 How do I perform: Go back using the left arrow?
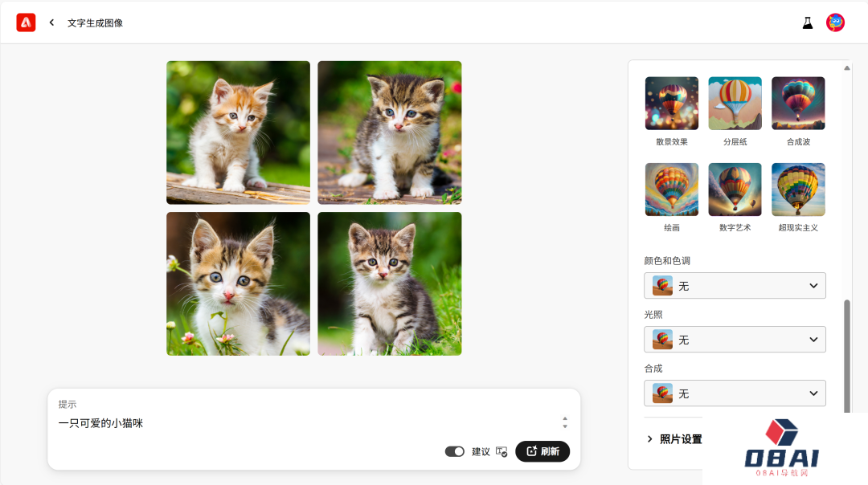click(51, 22)
